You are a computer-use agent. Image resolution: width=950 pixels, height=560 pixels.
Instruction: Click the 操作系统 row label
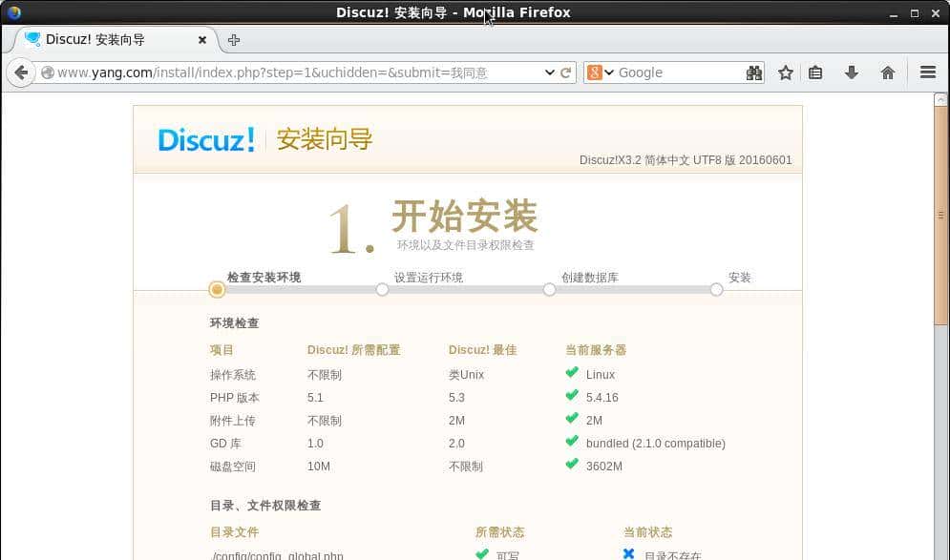233,375
